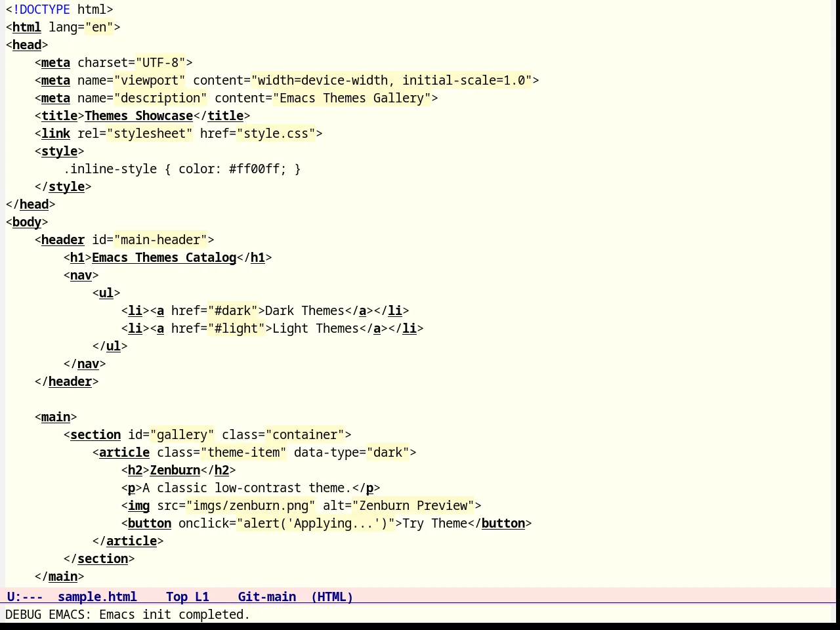This screenshot has height=630, width=840.
Task: Click the DEBUG EMACS message in echo area
Action: pyautogui.click(x=128, y=614)
